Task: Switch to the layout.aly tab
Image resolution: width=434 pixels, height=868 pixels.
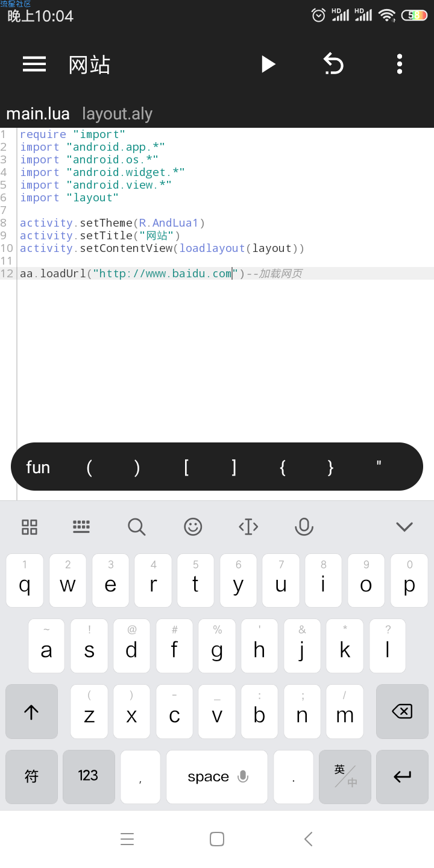Action: tap(117, 114)
